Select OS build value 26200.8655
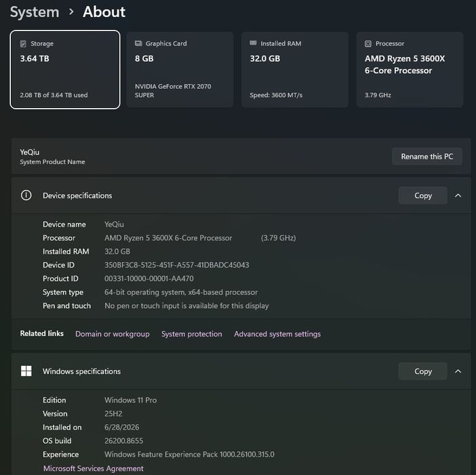Viewport: 476px width, 475px height. tap(124, 440)
